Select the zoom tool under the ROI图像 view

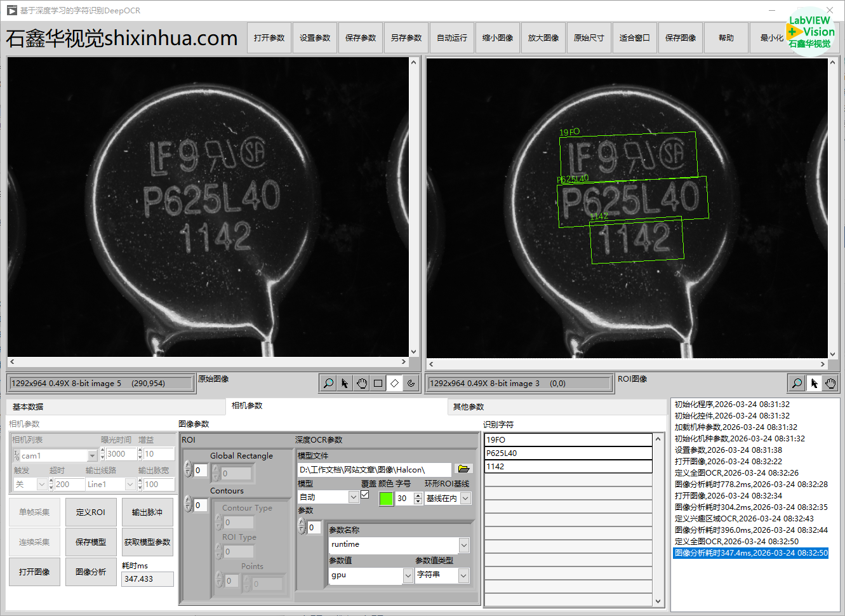click(x=797, y=383)
